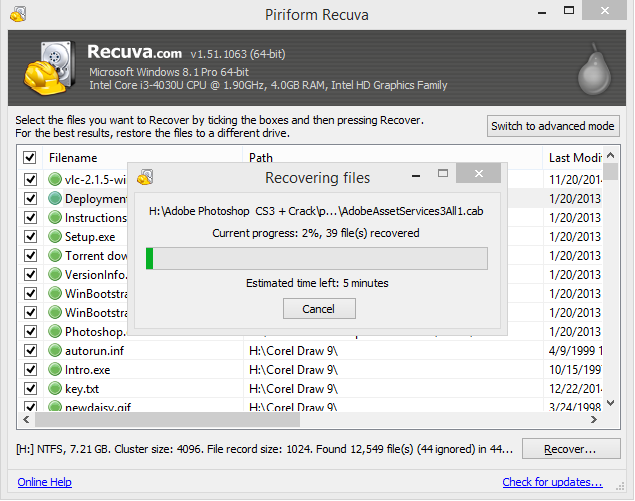Uncheck the Photoshop file checkbox

(30, 331)
